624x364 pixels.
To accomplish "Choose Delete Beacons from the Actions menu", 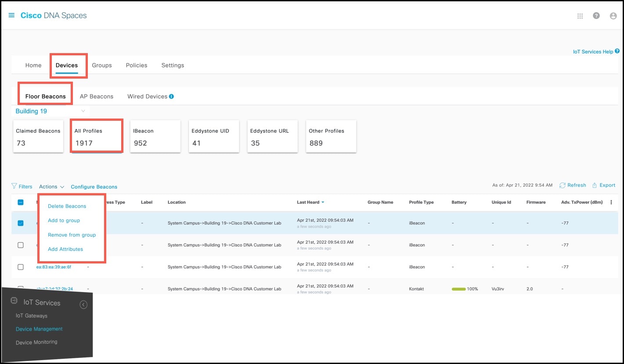I will click(67, 206).
